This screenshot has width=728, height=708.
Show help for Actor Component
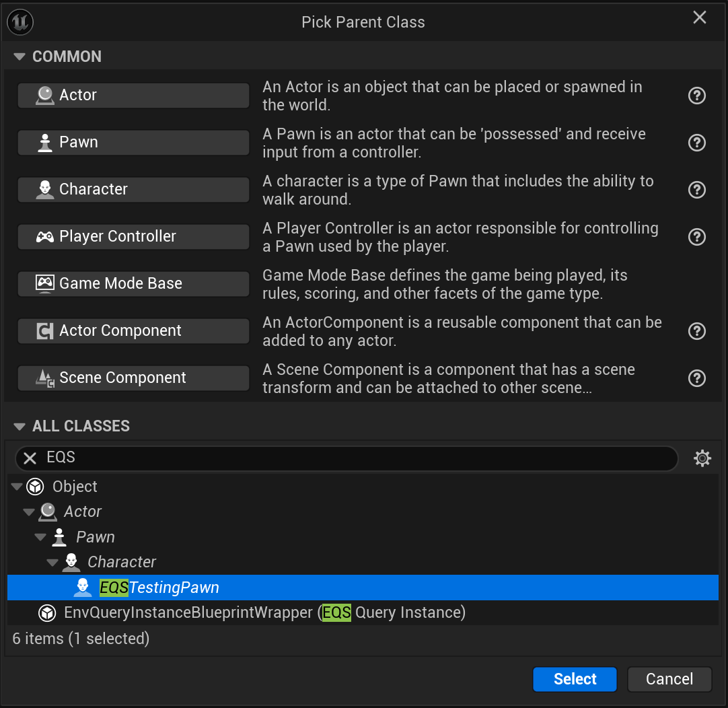(697, 331)
